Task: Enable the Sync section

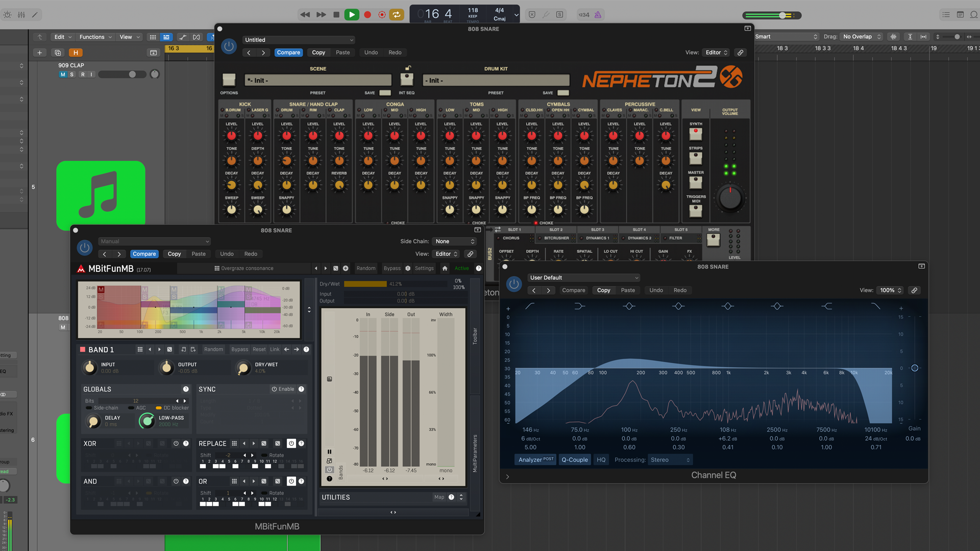Action: coord(283,389)
